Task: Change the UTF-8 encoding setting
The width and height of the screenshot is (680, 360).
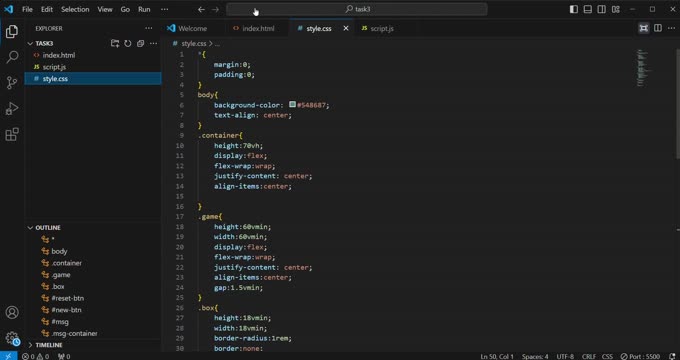Action: click(565, 357)
